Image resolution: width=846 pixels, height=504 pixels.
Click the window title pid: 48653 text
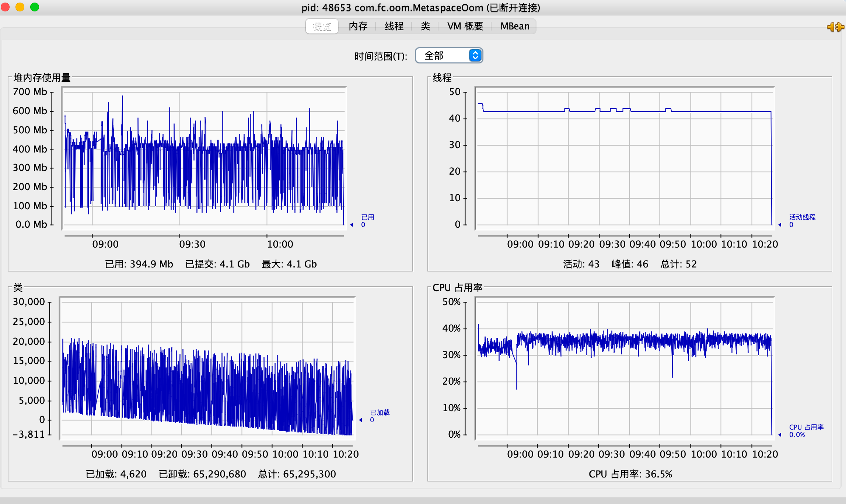(x=421, y=8)
